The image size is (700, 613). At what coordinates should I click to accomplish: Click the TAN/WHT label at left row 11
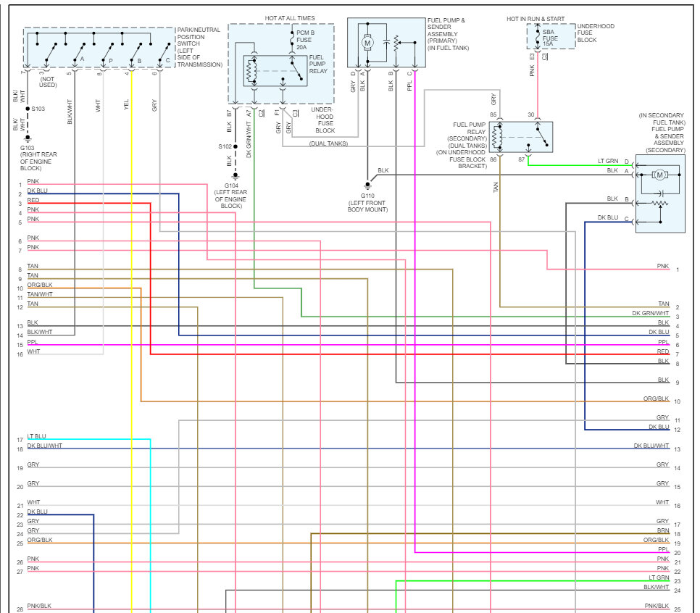point(40,294)
